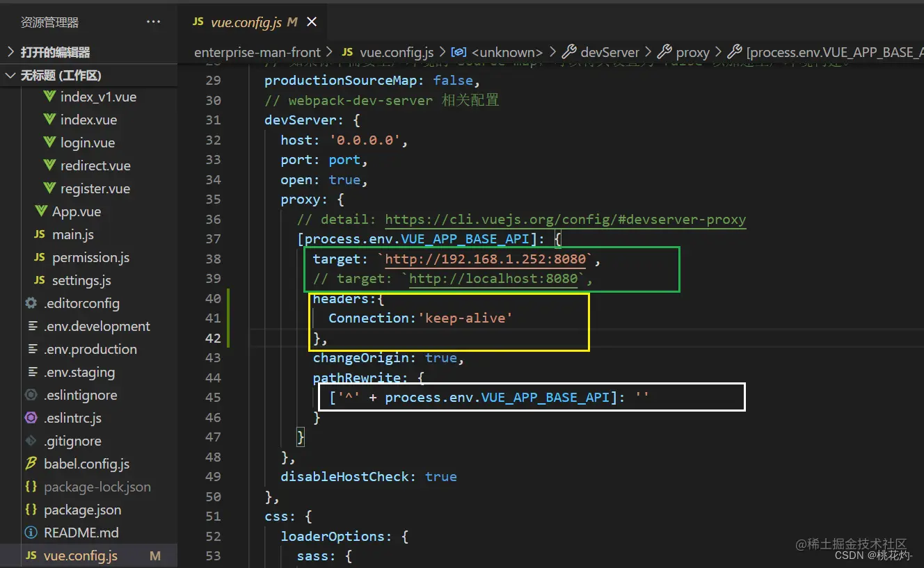Click the JS icon beside settings.js
This screenshot has width=924, height=568.
click(x=40, y=281)
